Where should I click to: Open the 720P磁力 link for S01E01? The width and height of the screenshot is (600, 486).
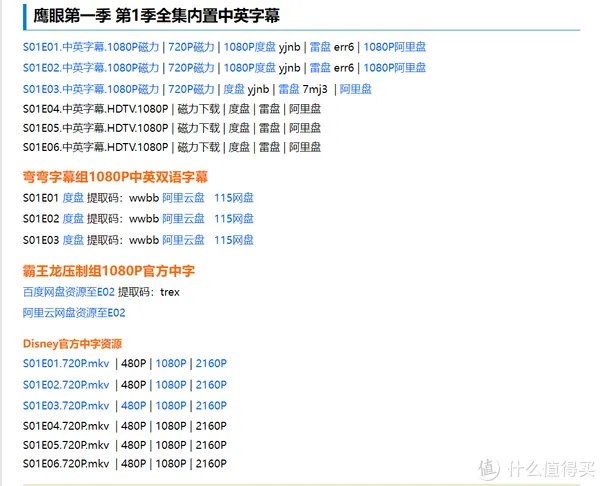[191, 47]
